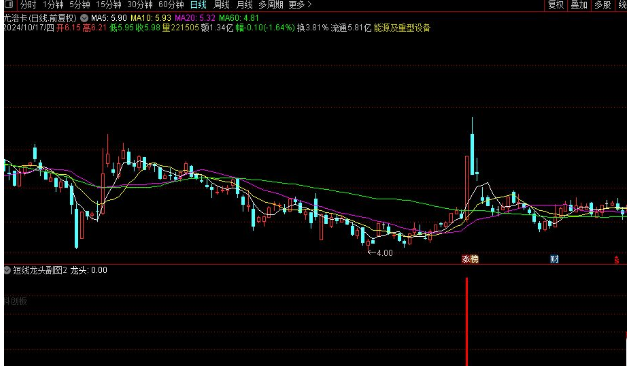Click the 复权 button
The height and width of the screenshot is (366, 627).
[x=556, y=5]
